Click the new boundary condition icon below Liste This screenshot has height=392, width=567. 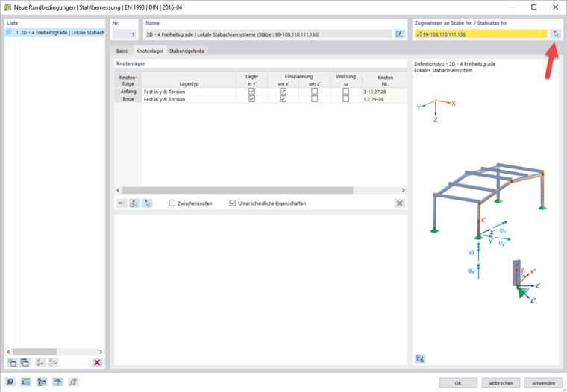[12, 362]
